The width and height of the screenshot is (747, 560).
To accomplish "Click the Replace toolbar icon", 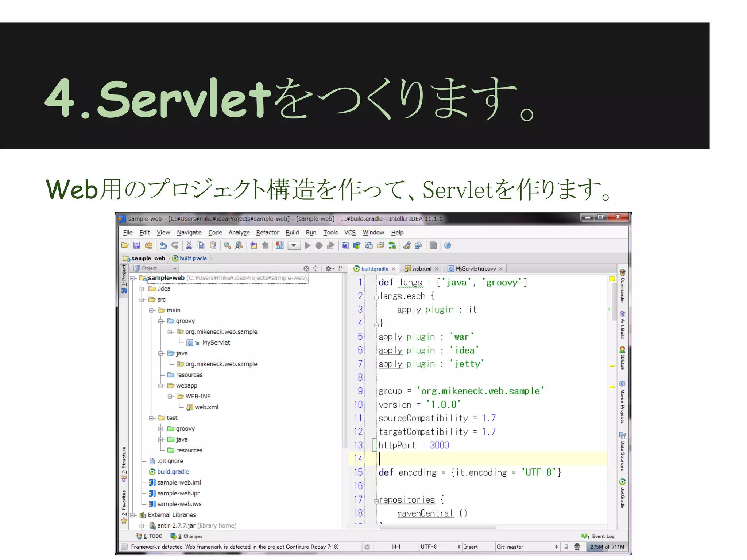I will [x=239, y=245].
